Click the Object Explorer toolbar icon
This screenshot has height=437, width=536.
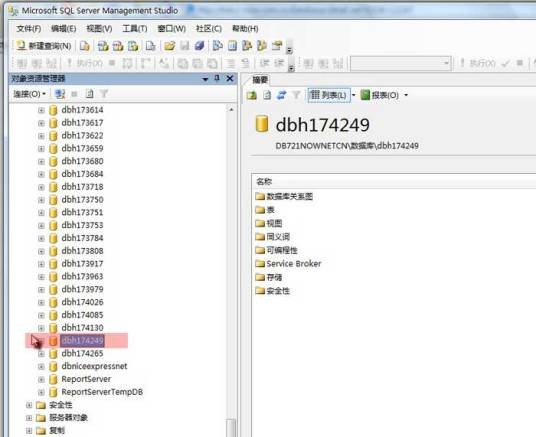247,45
